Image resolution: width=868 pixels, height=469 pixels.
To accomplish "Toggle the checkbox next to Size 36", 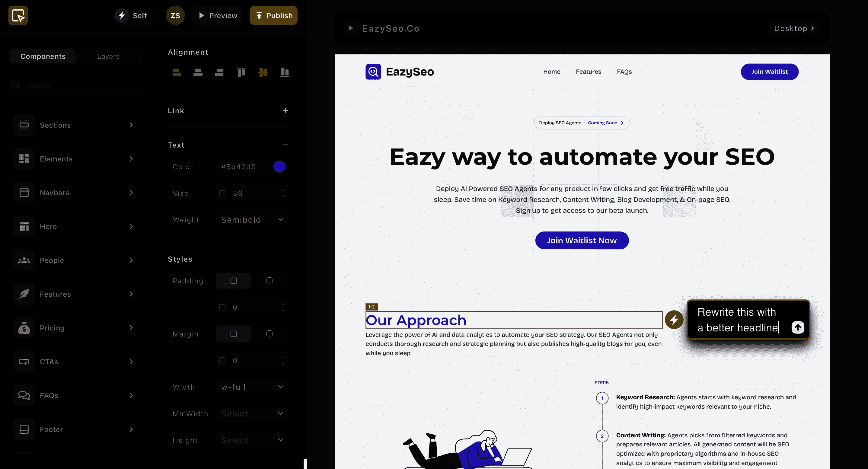I will pos(222,193).
